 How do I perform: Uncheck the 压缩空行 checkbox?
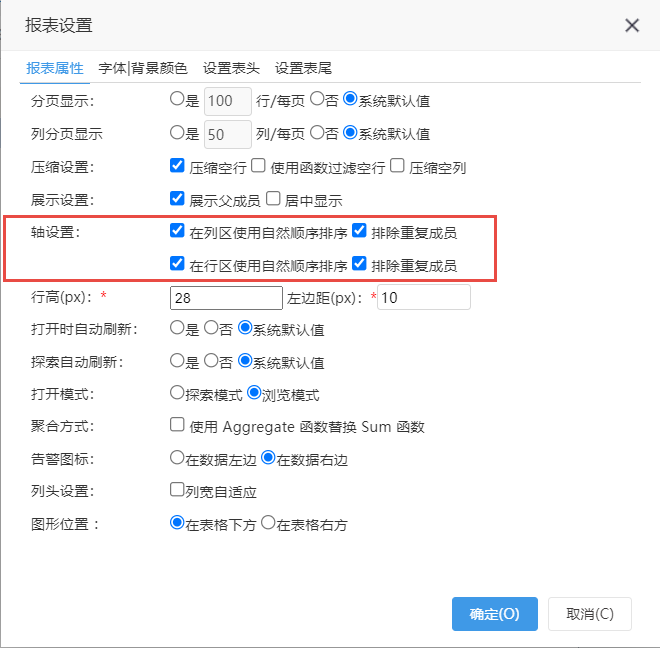177,165
